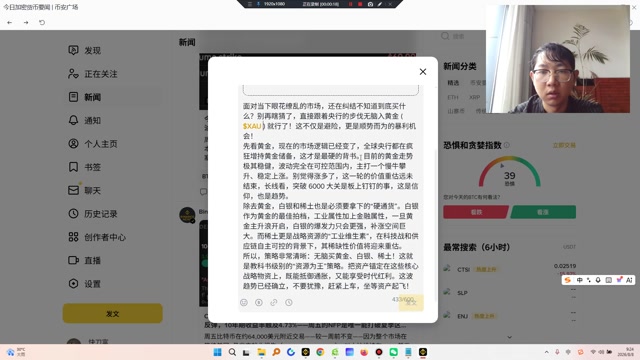
Task: Go forward with the browser forward arrow
Action: [26, 22]
